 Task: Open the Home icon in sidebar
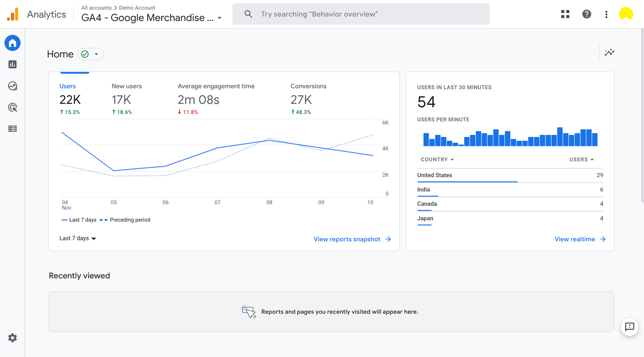tap(12, 43)
